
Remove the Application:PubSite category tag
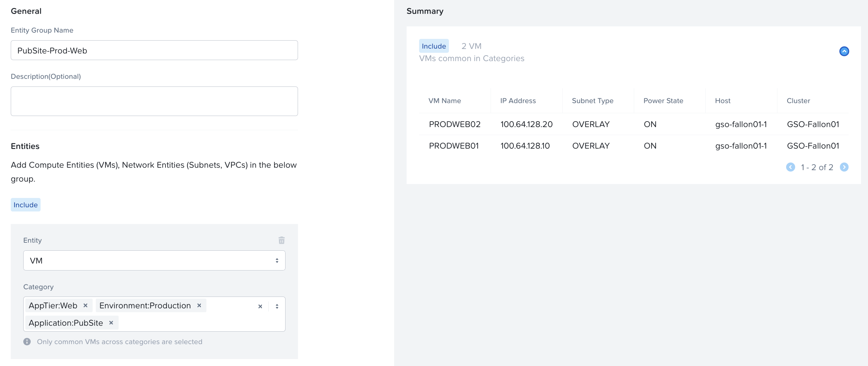tap(111, 323)
